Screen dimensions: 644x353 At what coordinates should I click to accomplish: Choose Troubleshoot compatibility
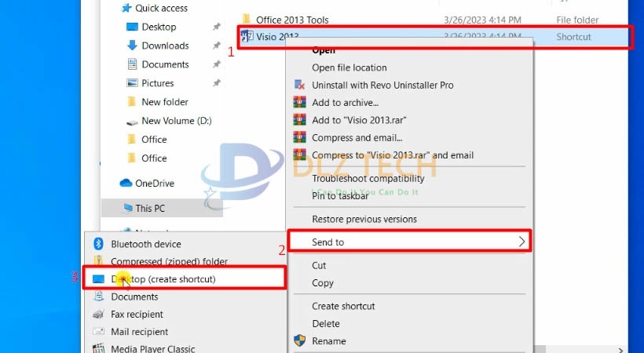[368, 179]
